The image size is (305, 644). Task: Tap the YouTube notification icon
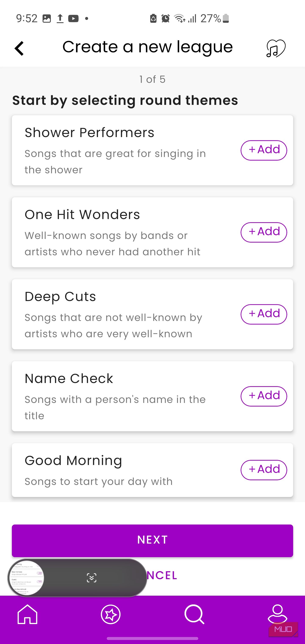click(73, 18)
